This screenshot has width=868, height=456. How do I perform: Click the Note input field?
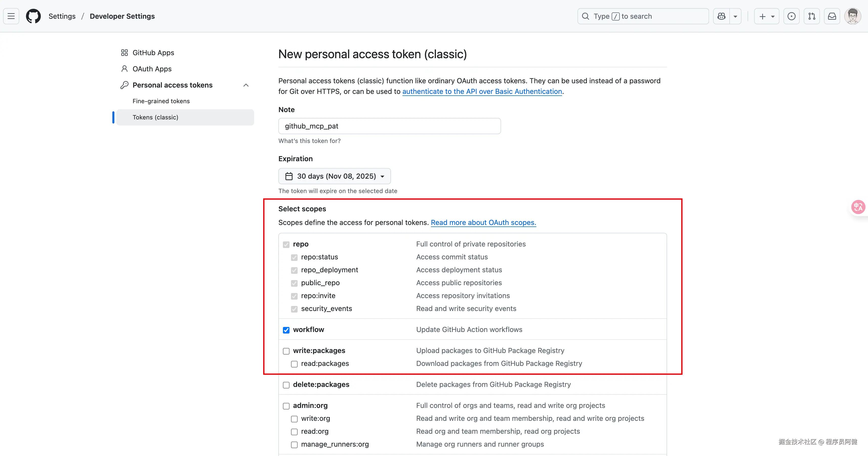[389, 126]
